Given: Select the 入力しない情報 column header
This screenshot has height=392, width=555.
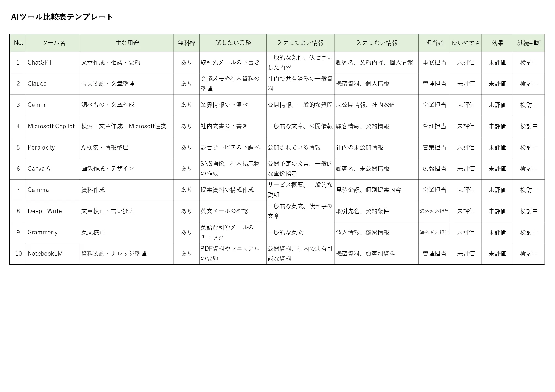Looking at the screenshot, I should [377, 43].
